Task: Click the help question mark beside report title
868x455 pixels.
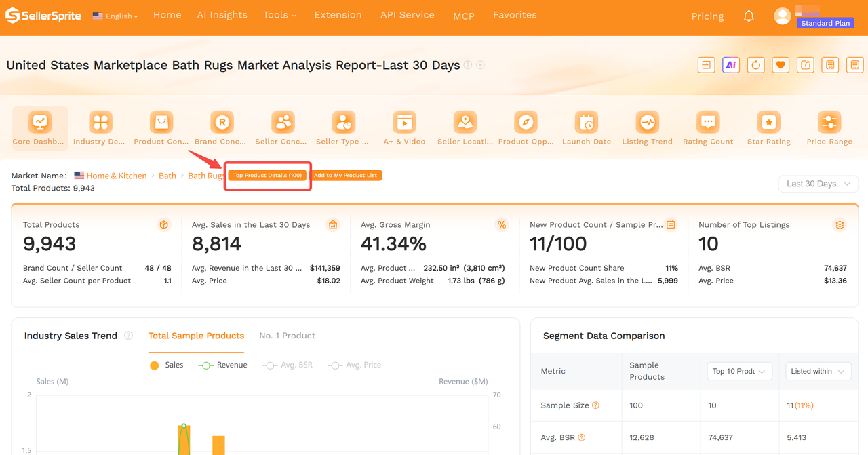Action: tap(468, 65)
